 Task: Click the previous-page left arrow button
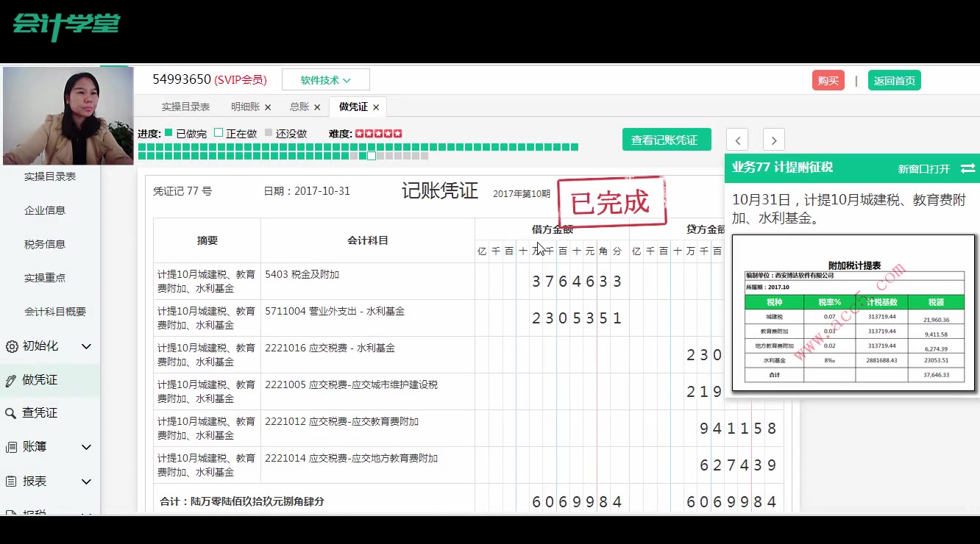point(738,140)
